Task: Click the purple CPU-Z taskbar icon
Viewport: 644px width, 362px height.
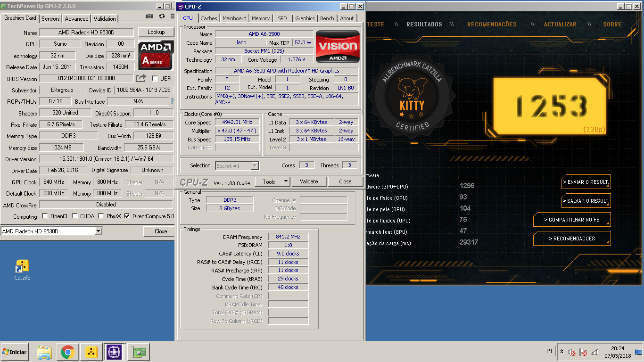Action: coord(114,352)
